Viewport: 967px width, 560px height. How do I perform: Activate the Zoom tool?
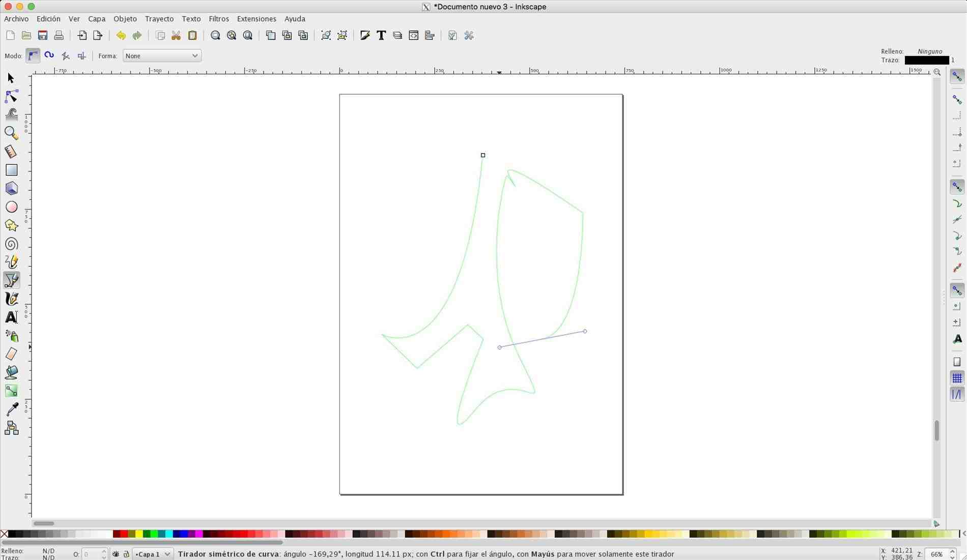click(x=11, y=133)
